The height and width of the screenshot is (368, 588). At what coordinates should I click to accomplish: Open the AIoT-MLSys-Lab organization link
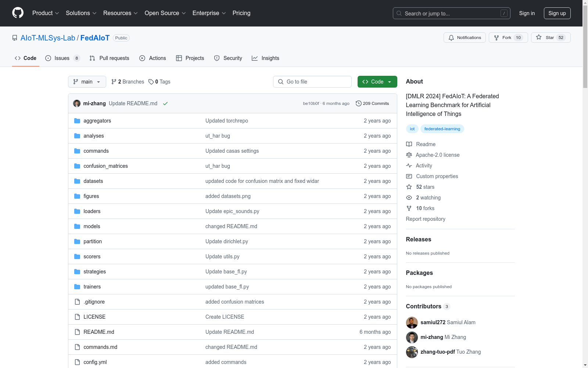click(48, 38)
